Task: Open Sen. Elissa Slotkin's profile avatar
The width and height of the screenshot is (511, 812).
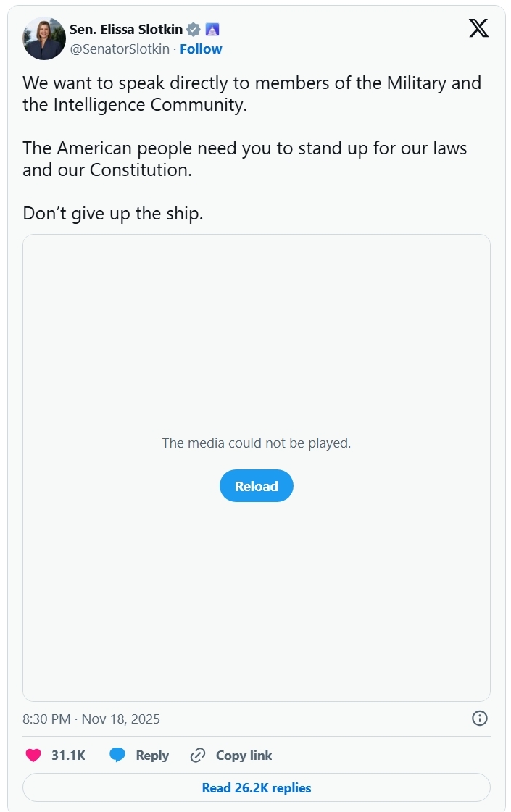Action: (44, 38)
